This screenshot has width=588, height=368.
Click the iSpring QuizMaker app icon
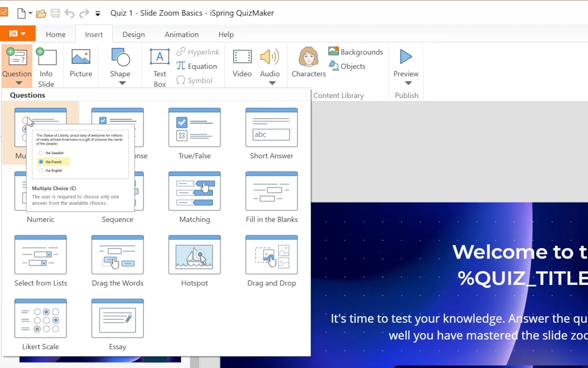[4, 13]
